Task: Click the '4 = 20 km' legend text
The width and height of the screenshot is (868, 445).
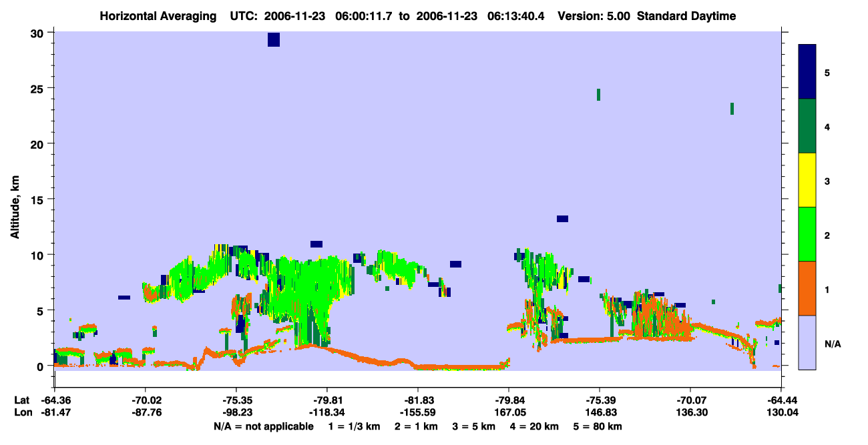Action: (x=535, y=426)
